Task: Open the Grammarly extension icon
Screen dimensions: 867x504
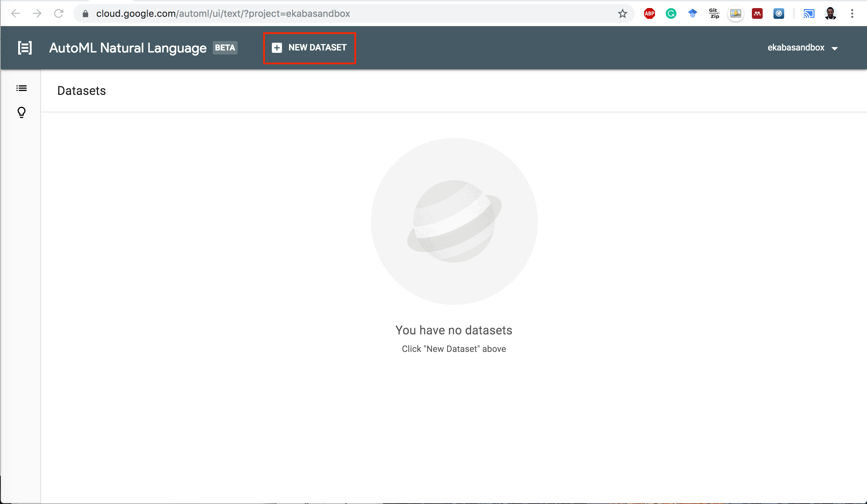Action: tap(670, 14)
